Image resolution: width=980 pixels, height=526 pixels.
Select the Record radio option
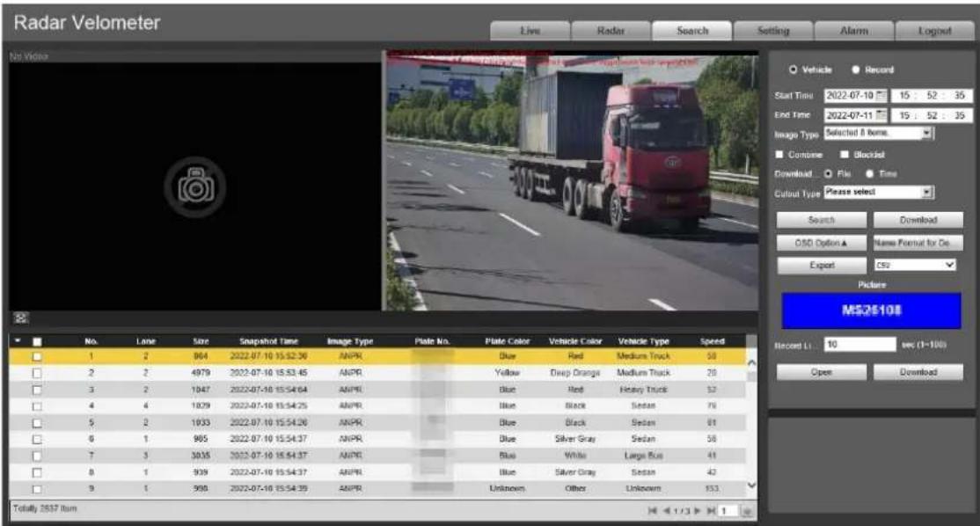pos(856,69)
